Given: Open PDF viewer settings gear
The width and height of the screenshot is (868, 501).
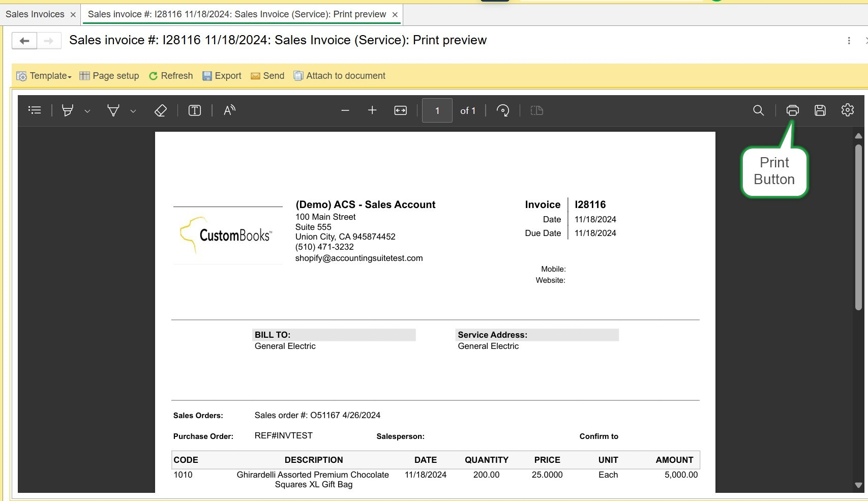Looking at the screenshot, I should coord(847,110).
